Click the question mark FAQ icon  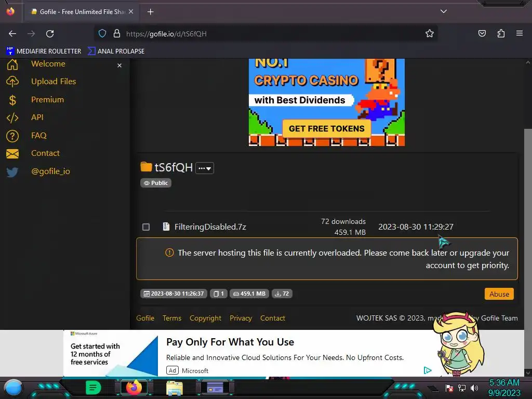click(x=12, y=136)
